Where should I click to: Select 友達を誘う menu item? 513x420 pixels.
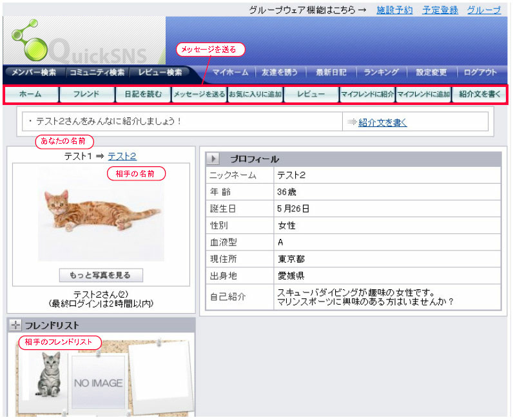pyautogui.click(x=280, y=73)
